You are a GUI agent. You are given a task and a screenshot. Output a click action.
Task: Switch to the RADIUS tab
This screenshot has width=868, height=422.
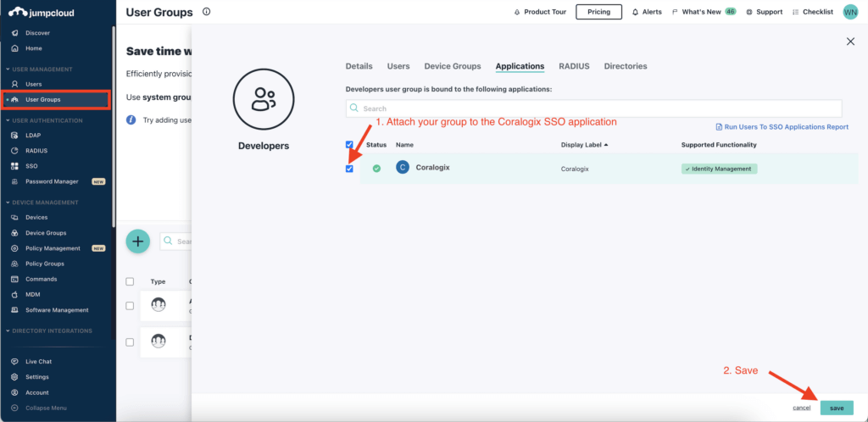point(574,66)
